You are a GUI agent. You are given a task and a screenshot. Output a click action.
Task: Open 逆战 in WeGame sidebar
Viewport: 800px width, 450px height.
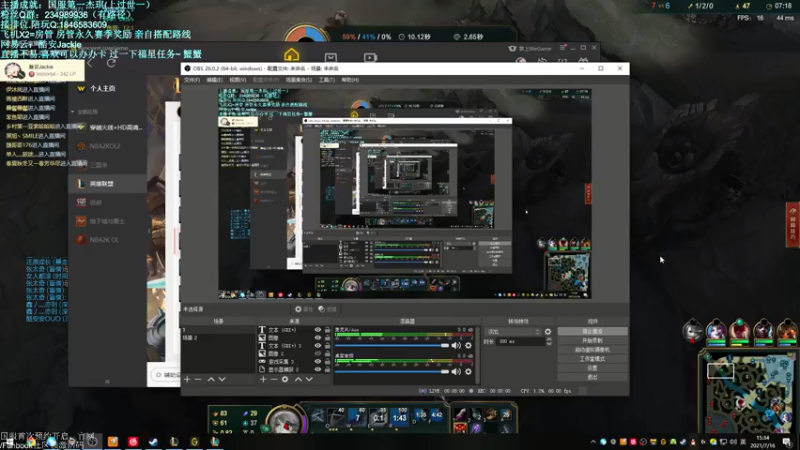[x=107, y=203]
